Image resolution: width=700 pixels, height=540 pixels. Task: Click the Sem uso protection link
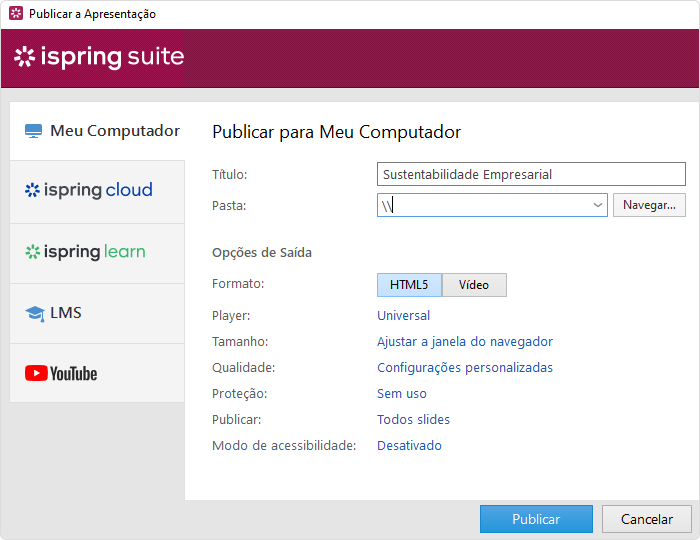pos(402,394)
